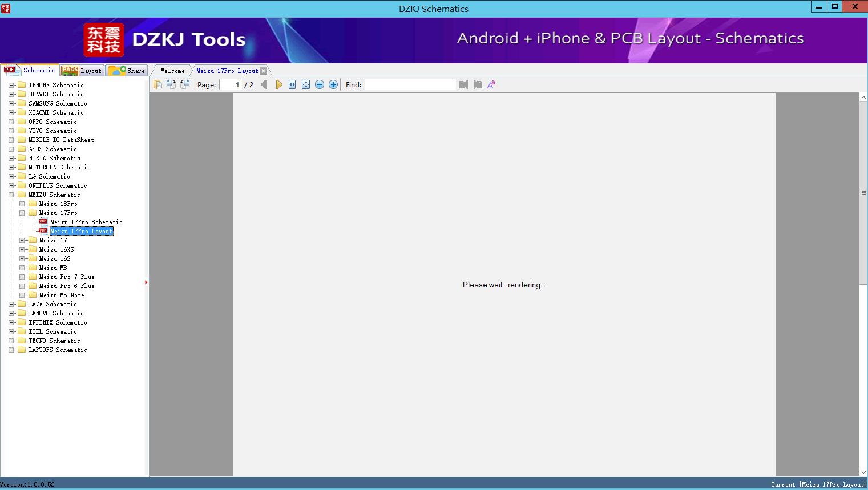
Task: Zoom out with the minus icon
Action: coord(320,84)
